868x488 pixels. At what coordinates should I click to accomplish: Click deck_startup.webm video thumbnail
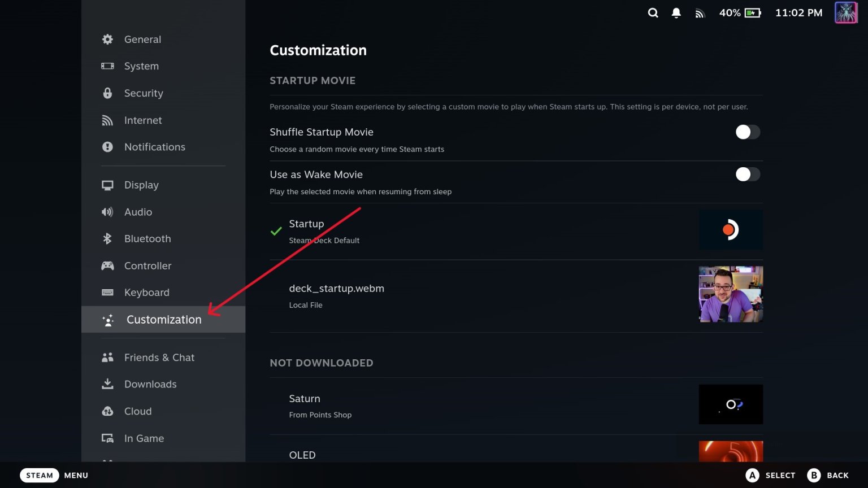click(x=731, y=294)
